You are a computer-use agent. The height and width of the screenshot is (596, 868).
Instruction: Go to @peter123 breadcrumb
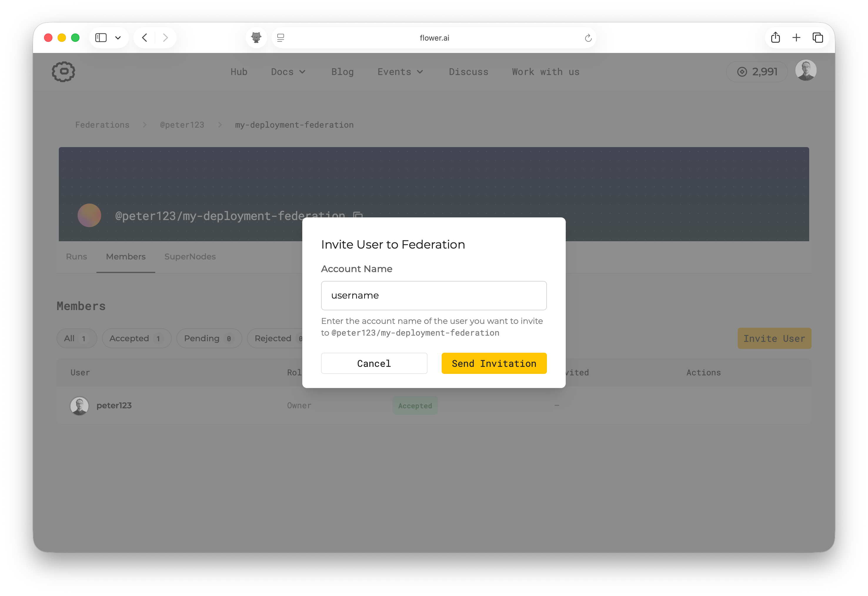[x=182, y=125]
